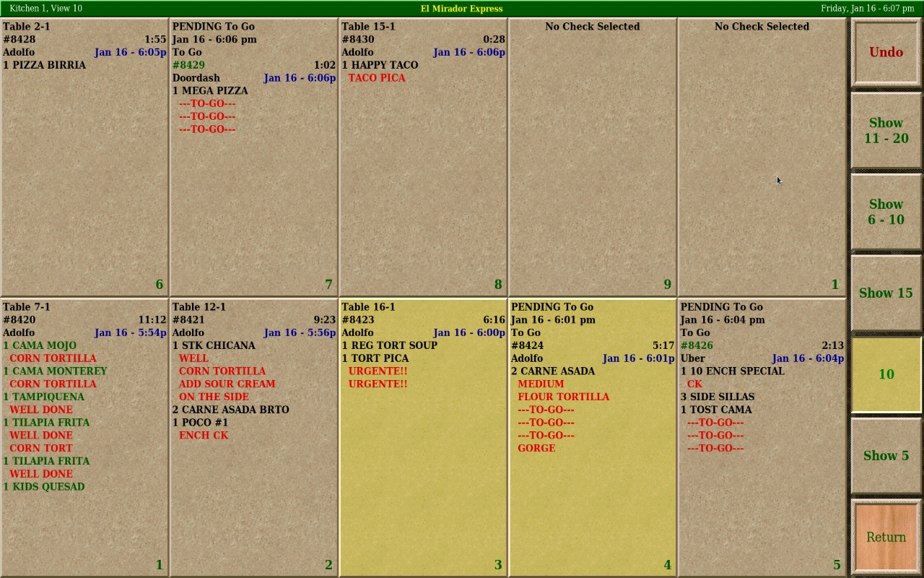Show orders 11 - 20

point(886,131)
